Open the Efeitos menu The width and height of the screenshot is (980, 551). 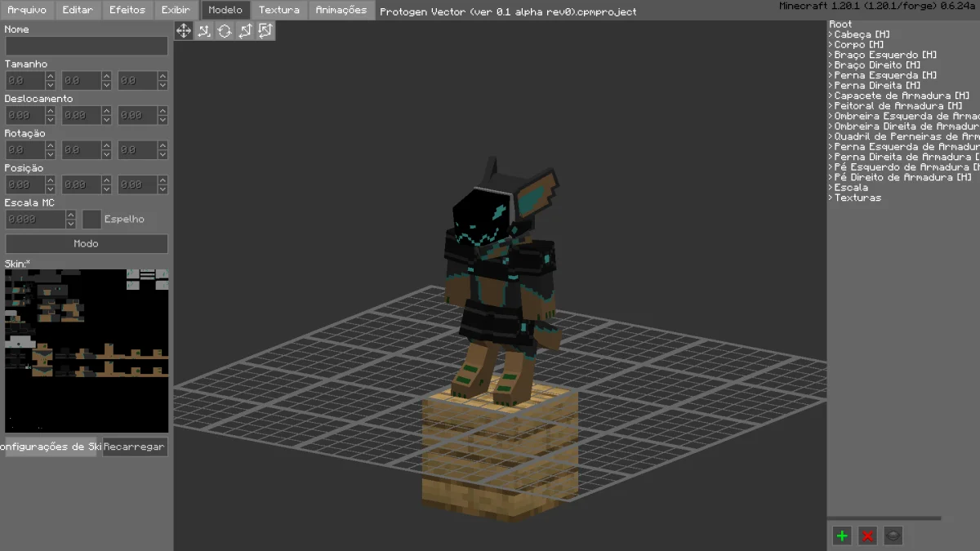(127, 10)
